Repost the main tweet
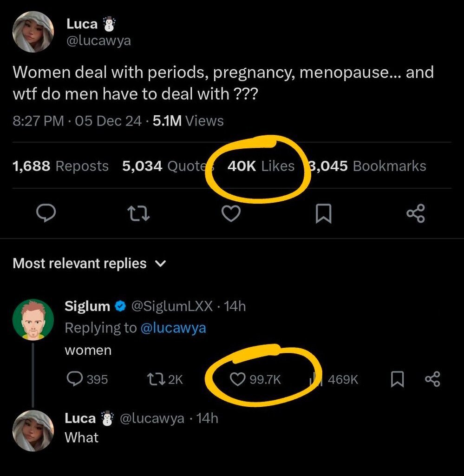The height and width of the screenshot is (476, 464). (138, 214)
